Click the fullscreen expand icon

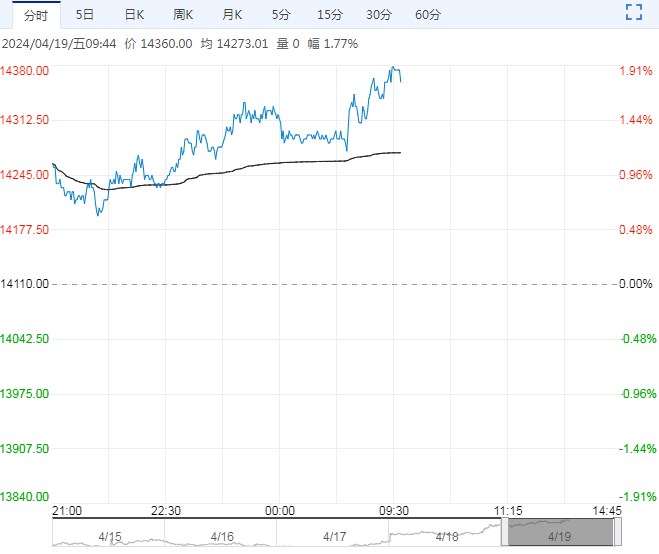(x=633, y=14)
